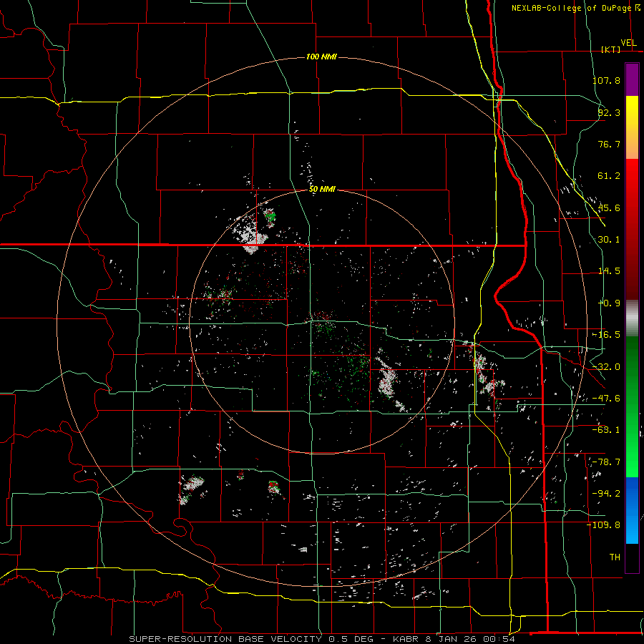Screen dimensions: 644x644
Task: Click the 100 NMI range ring label
Action: [321, 57]
